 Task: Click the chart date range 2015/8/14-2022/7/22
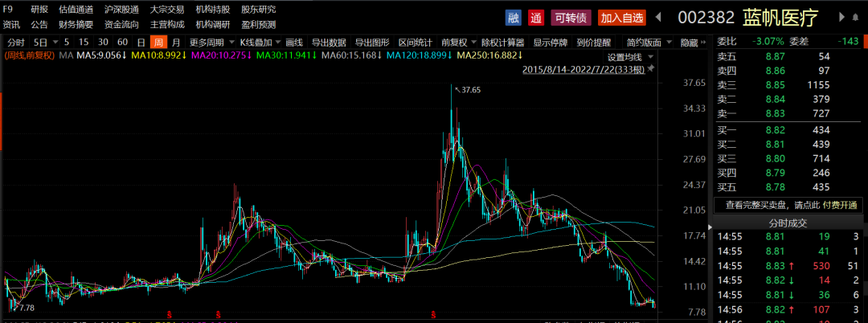click(583, 69)
